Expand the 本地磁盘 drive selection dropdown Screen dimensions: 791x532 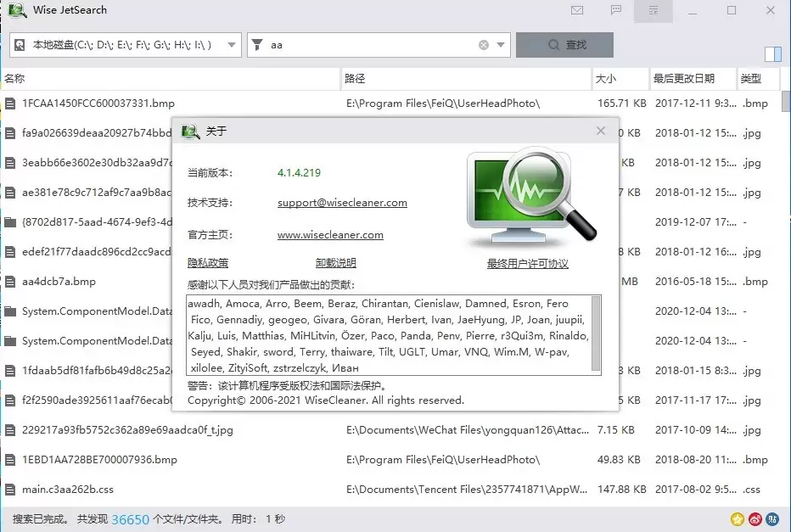coord(232,45)
